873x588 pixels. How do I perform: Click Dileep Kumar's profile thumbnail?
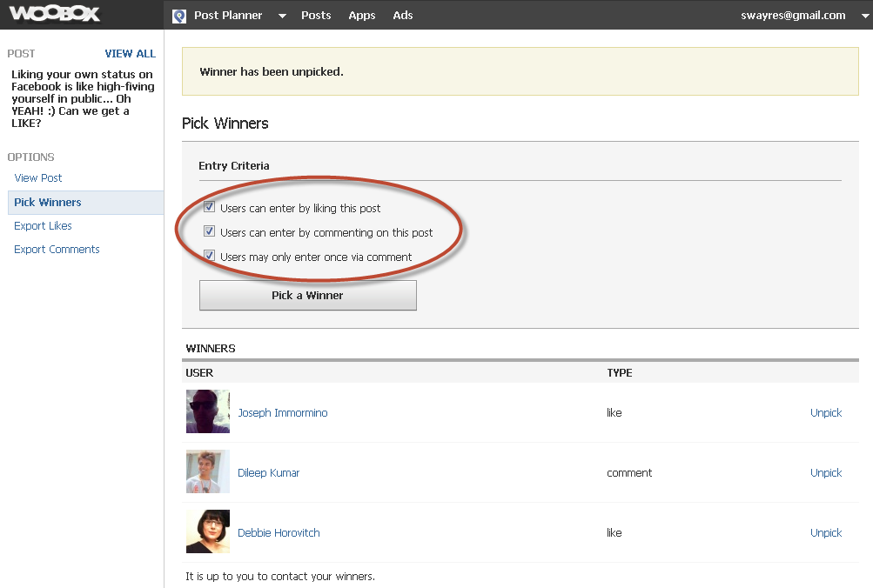click(x=207, y=472)
